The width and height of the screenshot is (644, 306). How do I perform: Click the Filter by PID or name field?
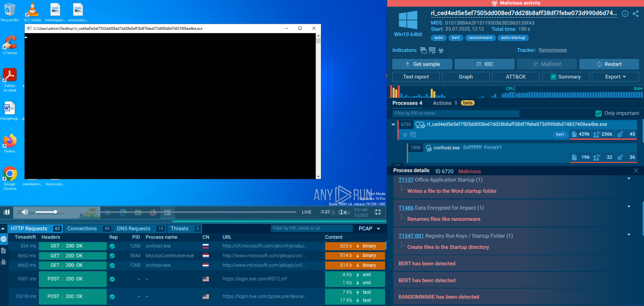455,113
